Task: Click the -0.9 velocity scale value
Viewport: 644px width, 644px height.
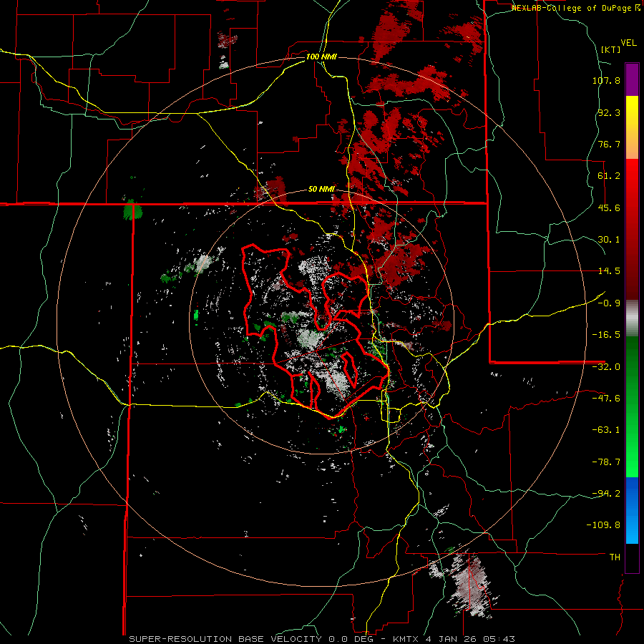Action: (x=609, y=303)
